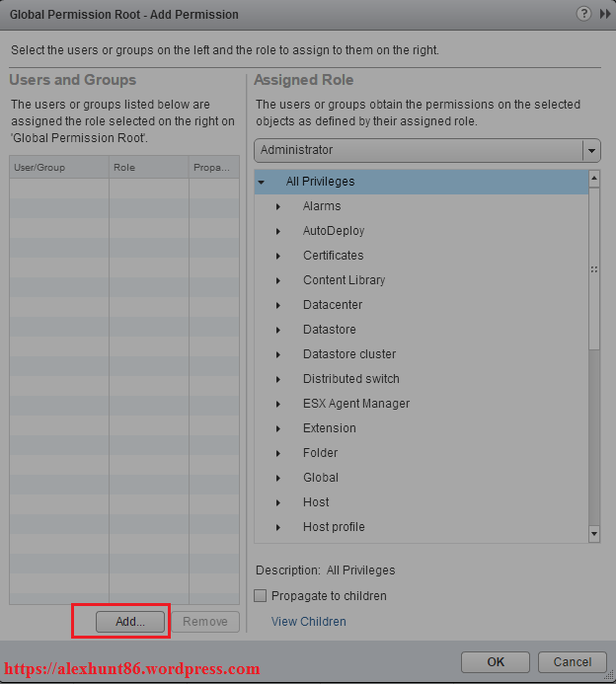
Task: Collapse the All Privileges tree node
Action: click(262, 182)
